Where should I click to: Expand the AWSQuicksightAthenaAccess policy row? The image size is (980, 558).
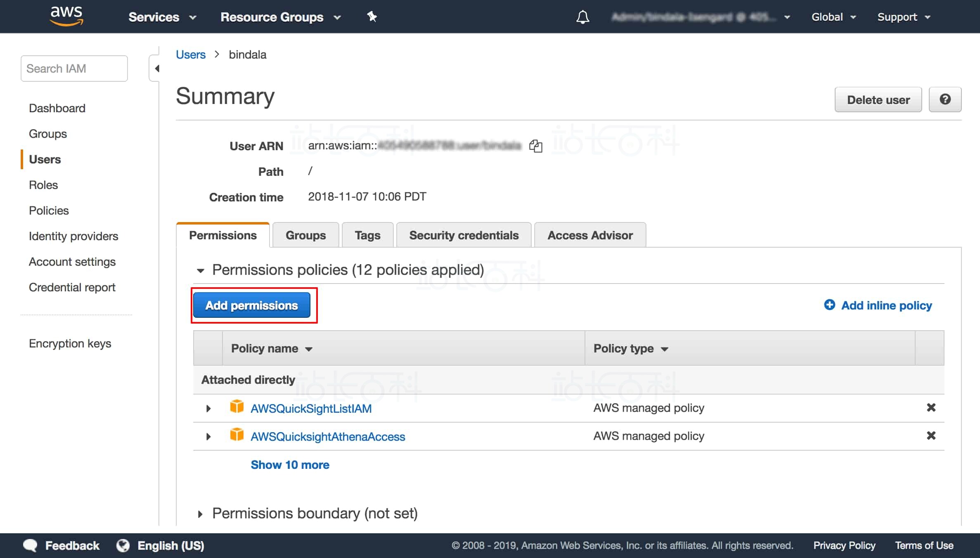pos(208,437)
